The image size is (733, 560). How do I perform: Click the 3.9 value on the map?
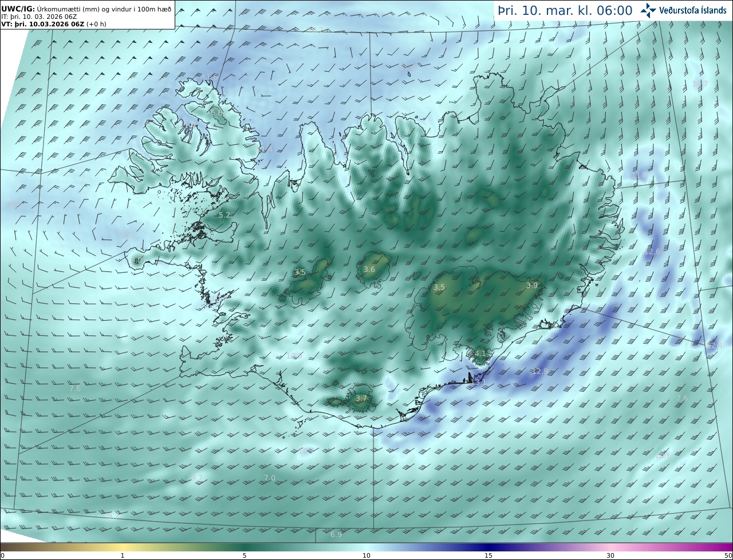[x=532, y=286]
